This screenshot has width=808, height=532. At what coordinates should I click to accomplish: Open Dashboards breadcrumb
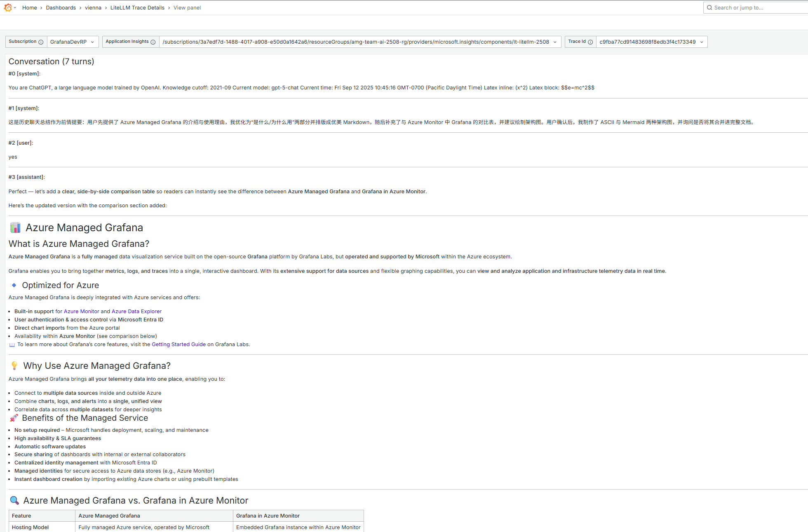coord(61,7)
